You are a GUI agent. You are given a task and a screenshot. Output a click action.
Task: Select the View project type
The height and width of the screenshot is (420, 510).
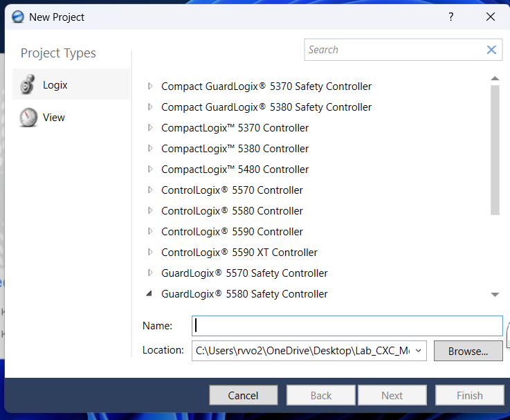click(71, 117)
